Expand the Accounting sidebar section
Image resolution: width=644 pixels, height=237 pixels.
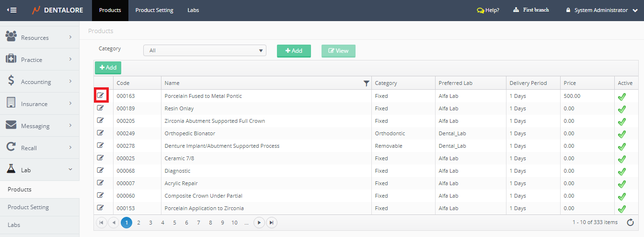(x=39, y=82)
